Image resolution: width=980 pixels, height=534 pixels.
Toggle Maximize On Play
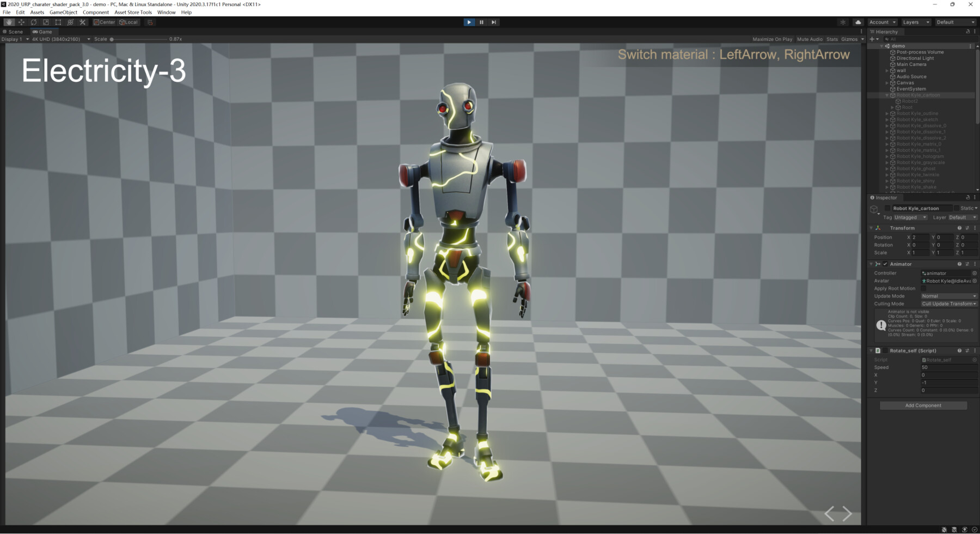(x=772, y=39)
